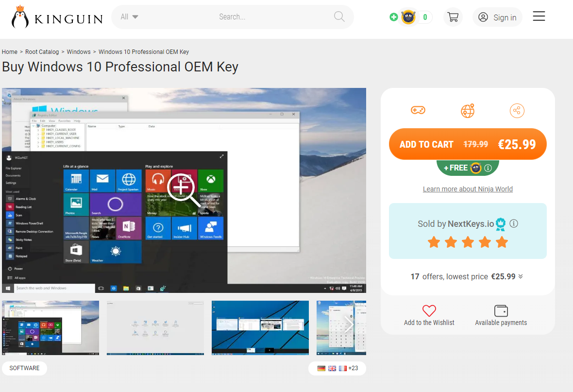The image size is (573, 392).
Task: Open NextKeys.io seller name
Action: pyautogui.click(x=471, y=224)
